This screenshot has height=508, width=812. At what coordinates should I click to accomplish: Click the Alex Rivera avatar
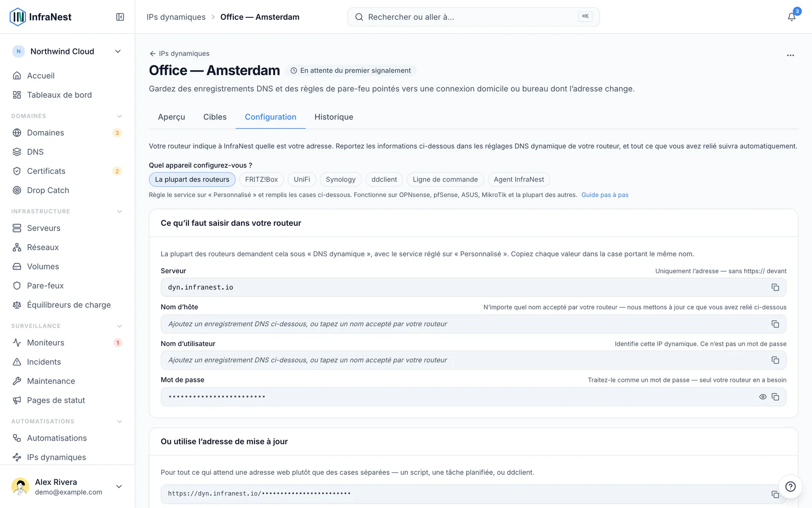(20, 486)
